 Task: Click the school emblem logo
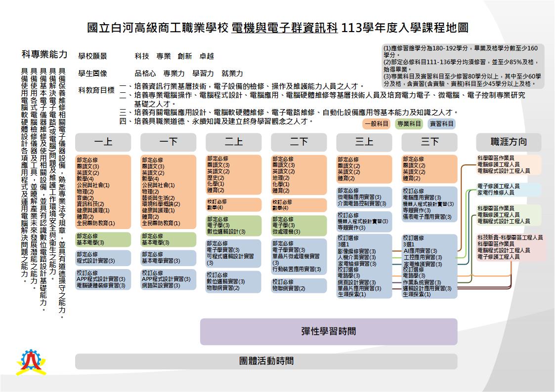pyautogui.click(x=31, y=363)
